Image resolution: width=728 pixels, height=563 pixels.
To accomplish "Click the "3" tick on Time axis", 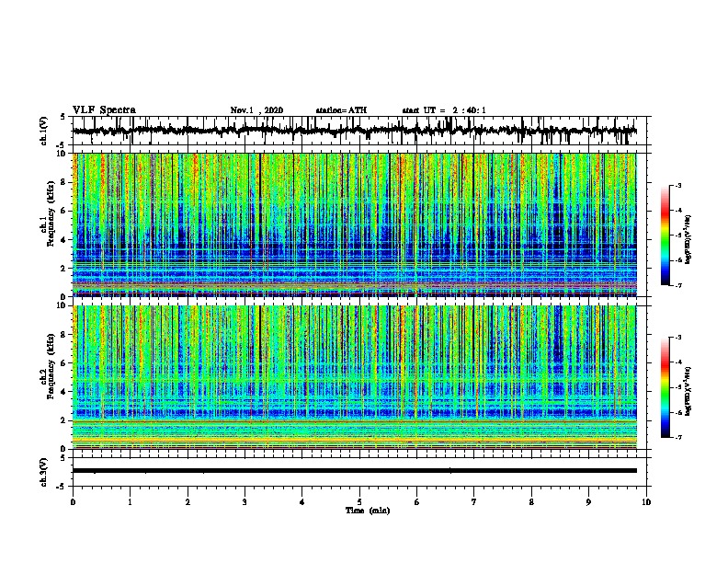I will pyautogui.click(x=245, y=502).
